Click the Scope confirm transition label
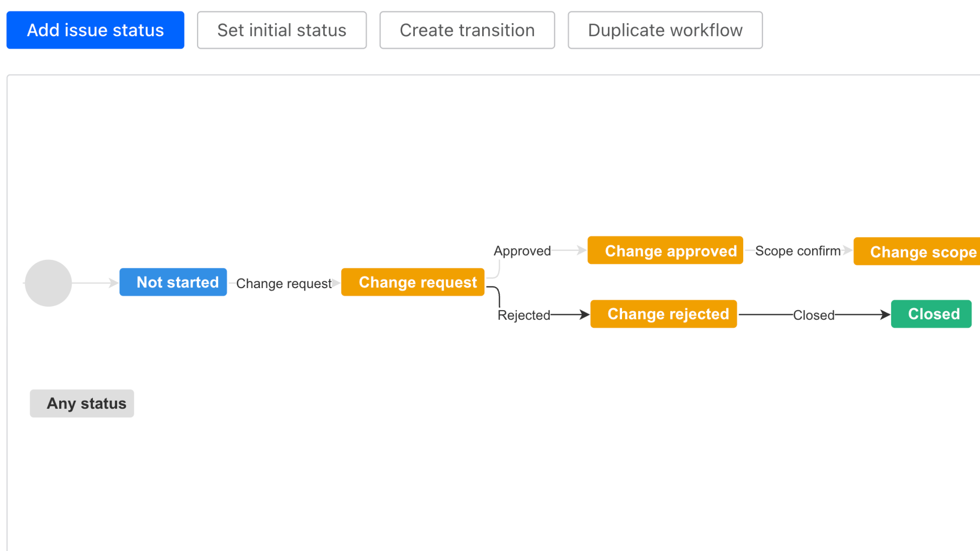Viewport: 980px width, 551px height. click(798, 251)
